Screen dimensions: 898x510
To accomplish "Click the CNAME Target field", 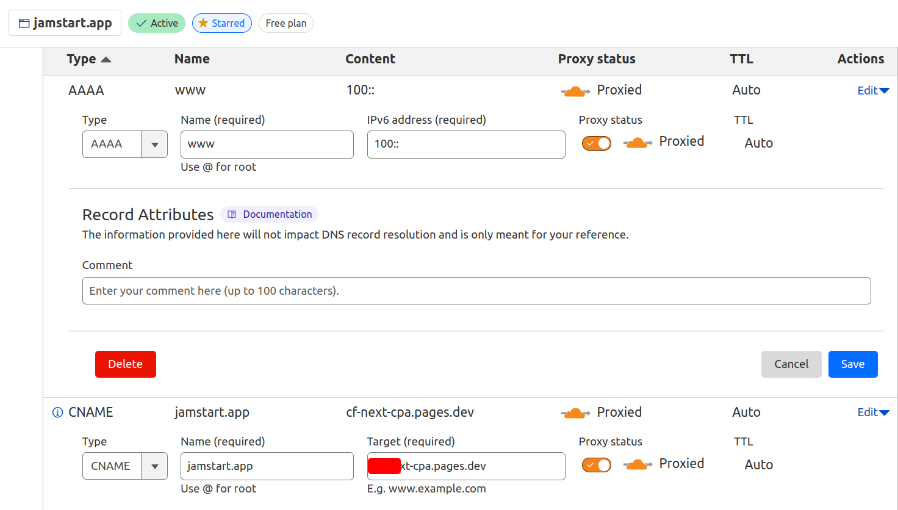I will tap(466, 466).
